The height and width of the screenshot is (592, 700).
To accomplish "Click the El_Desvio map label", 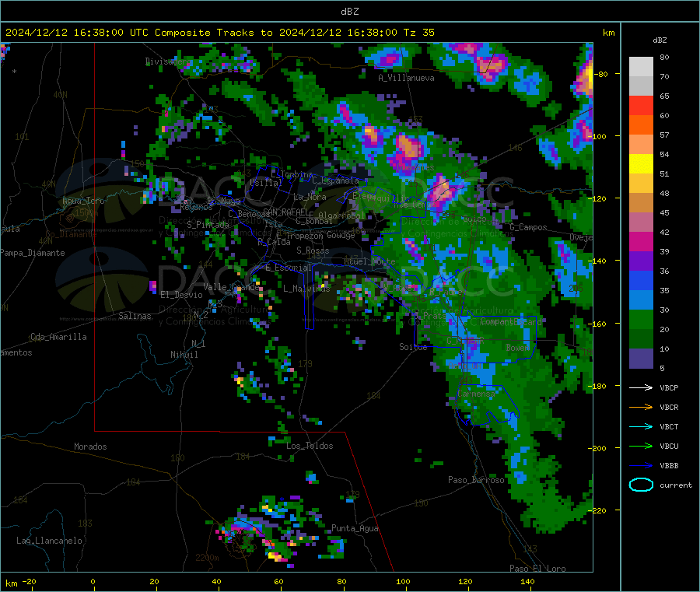I will tap(181, 295).
